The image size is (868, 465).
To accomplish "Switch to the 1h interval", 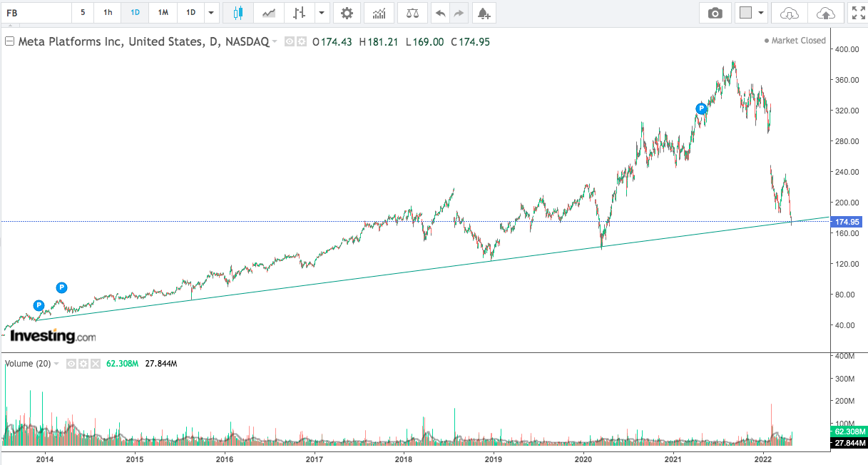I will [x=108, y=13].
